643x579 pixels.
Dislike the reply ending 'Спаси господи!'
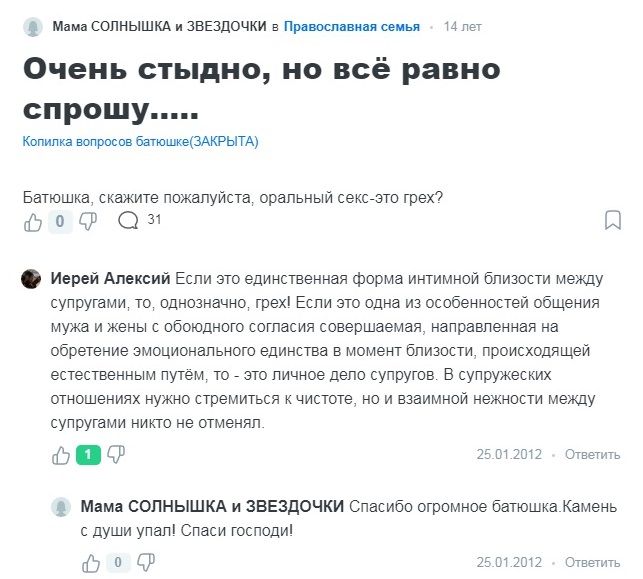[x=144, y=562]
